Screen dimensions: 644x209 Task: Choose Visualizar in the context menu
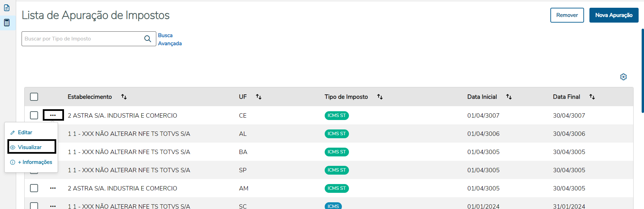point(30,147)
